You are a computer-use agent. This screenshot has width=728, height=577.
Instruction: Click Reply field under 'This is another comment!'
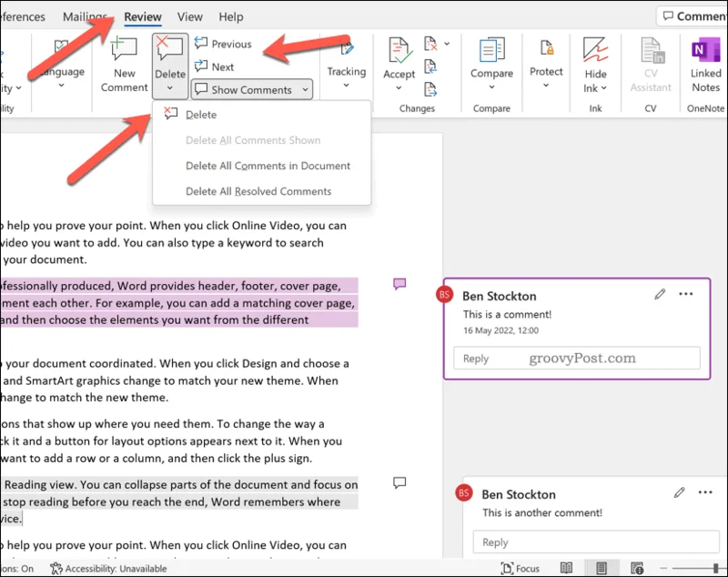(x=596, y=542)
